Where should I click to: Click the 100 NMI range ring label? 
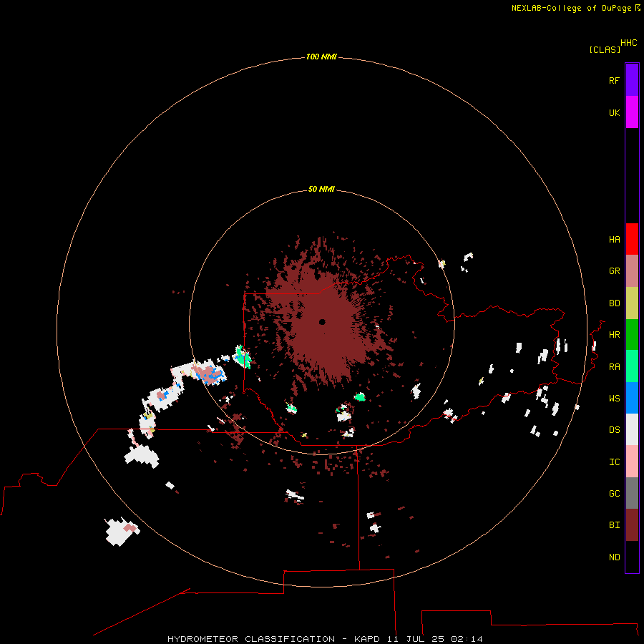coord(321,57)
